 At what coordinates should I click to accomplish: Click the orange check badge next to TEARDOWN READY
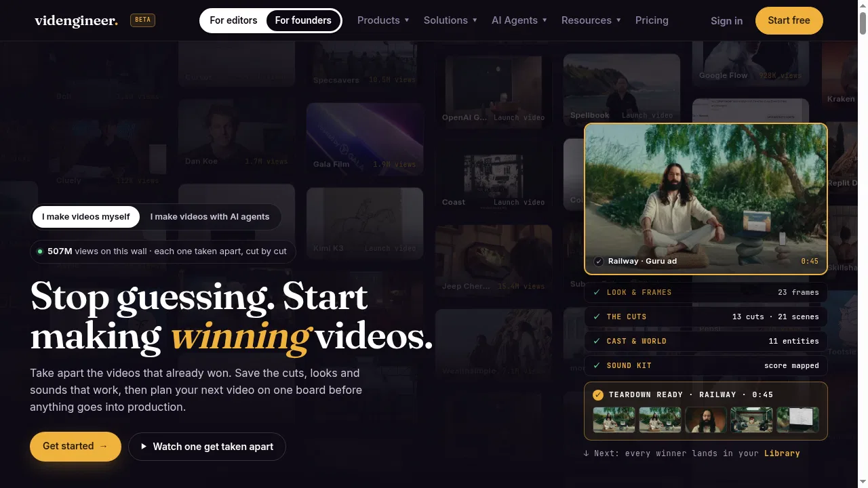[x=598, y=394]
